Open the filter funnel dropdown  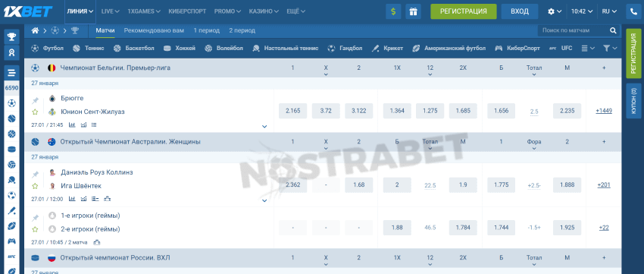610,48
